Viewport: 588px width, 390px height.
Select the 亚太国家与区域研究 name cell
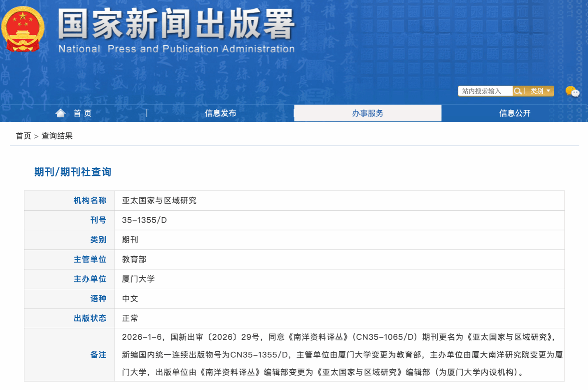pyautogui.click(x=339, y=200)
